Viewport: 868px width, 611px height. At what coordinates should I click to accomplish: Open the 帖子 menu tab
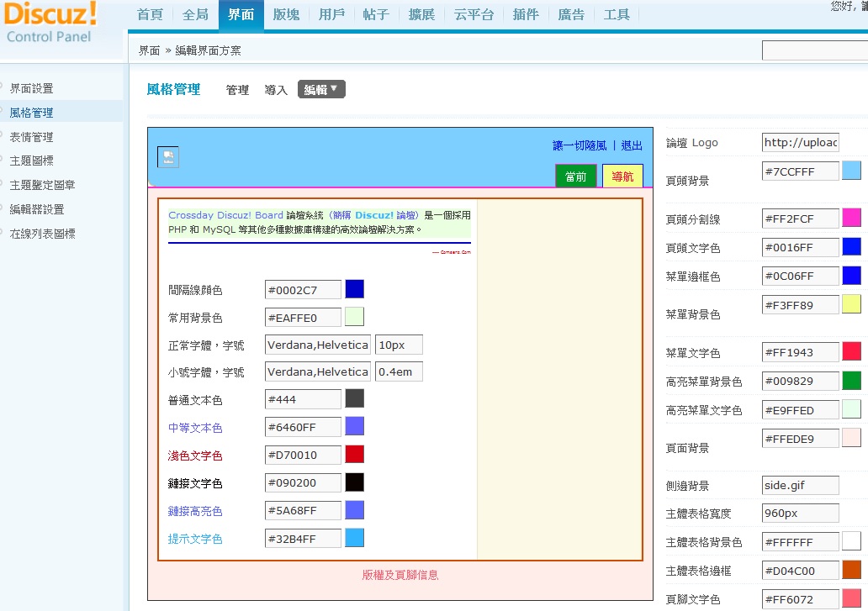[377, 15]
